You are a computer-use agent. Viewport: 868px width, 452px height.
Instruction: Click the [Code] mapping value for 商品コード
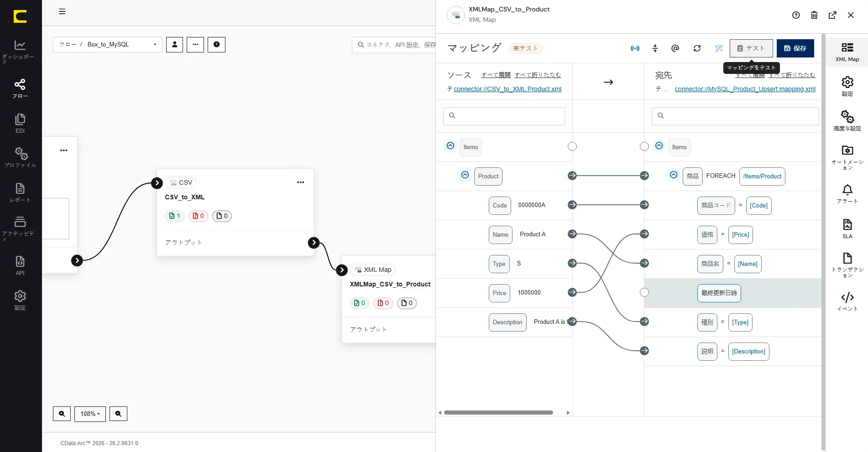click(x=758, y=205)
